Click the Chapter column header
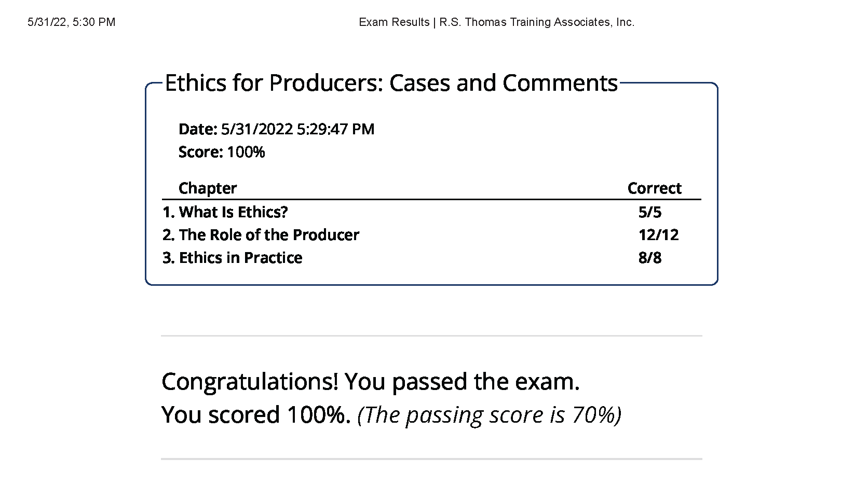The height and width of the screenshot is (487, 868). pyautogui.click(x=208, y=188)
